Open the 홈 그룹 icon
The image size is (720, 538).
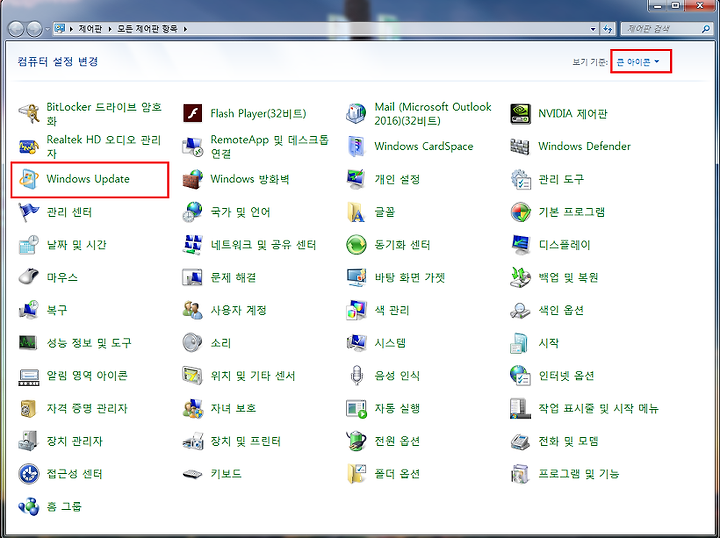pyautogui.click(x=29, y=507)
